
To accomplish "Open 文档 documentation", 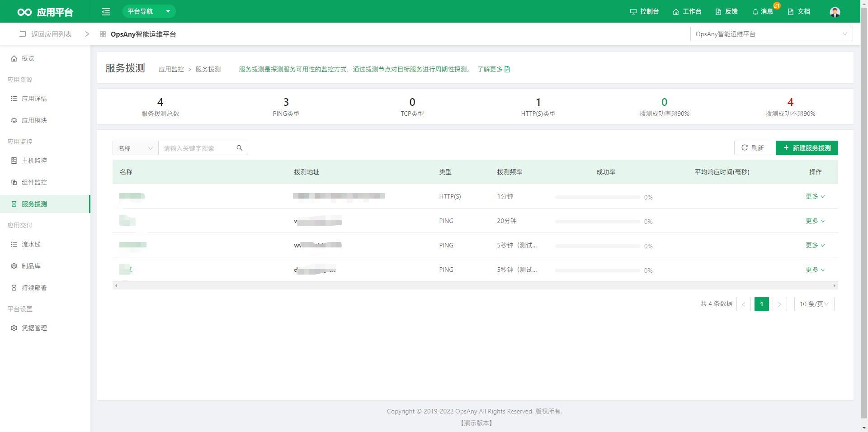I will click(799, 11).
